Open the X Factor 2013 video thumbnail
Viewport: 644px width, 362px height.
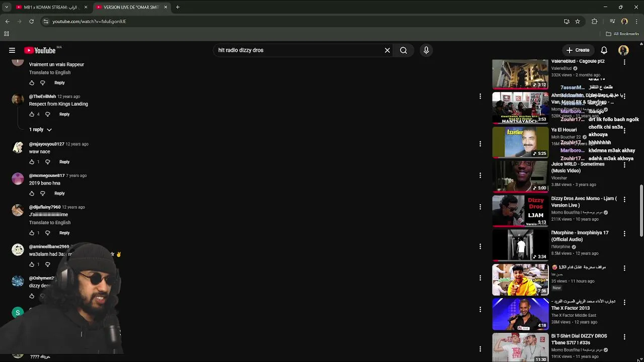pos(520,314)
